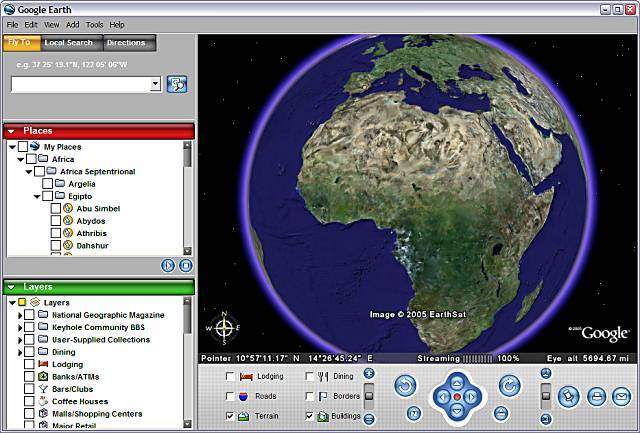Uncheck the Terrain checkbox
The width and height of the screenshot is (640, 433).
click(x=230, y=416)
